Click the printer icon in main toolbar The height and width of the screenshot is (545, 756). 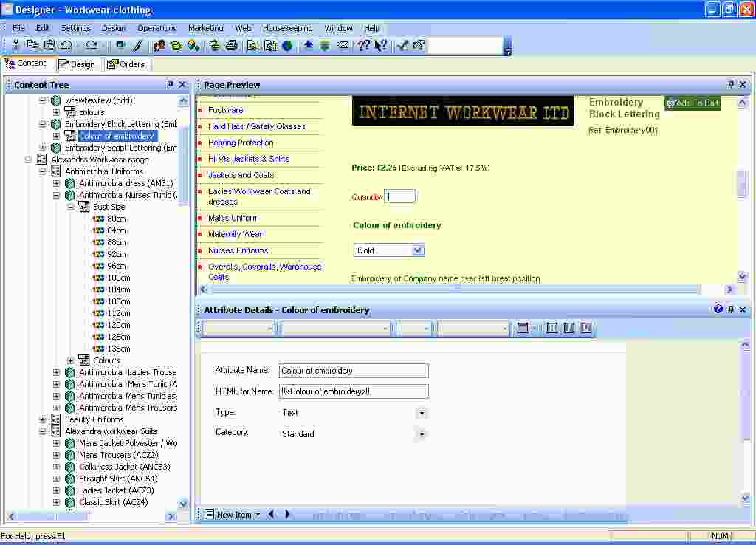pos(232,46)
